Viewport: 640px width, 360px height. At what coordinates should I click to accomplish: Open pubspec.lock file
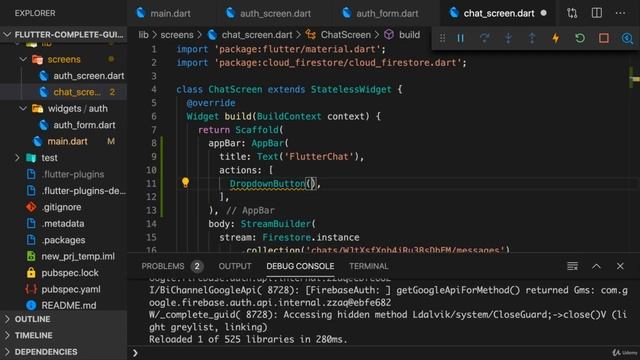click(70, 273)
